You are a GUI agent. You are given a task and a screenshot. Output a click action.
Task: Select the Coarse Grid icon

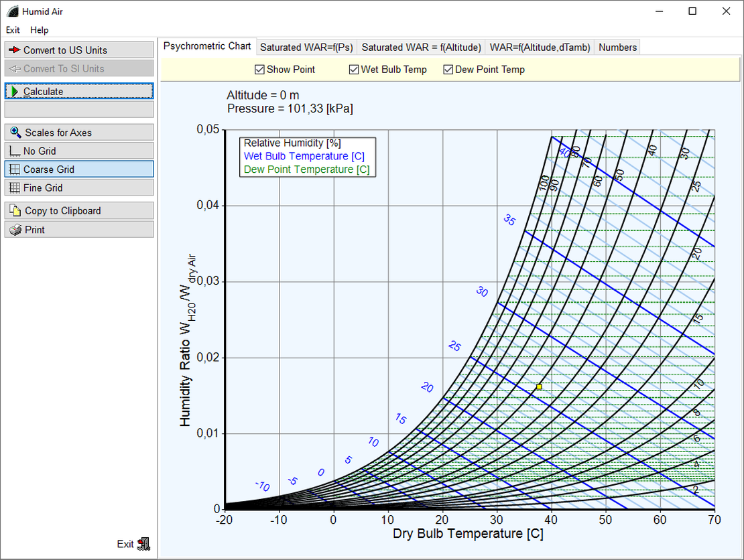pyautogui.click(x=15, y=169)
